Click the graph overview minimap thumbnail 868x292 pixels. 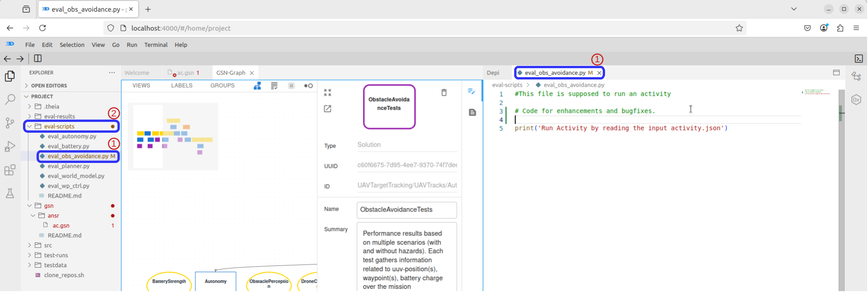(173, 137)
